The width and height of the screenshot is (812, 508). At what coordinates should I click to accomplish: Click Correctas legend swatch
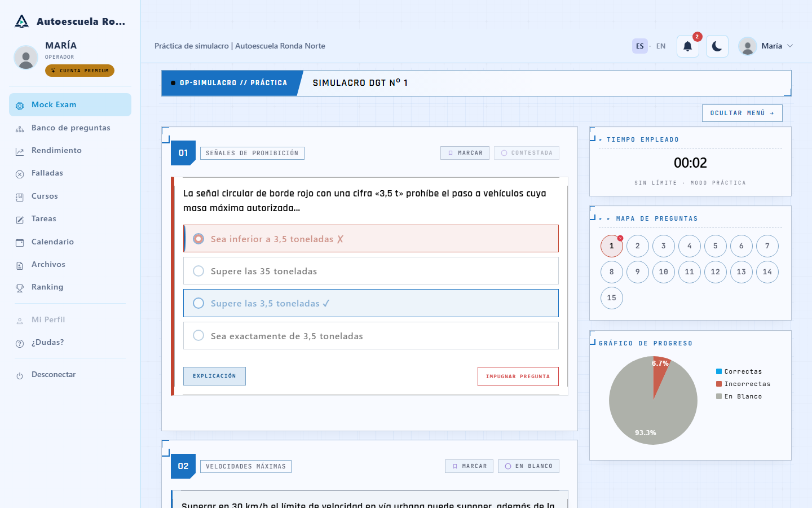pyautogui.click(x=719, y=371)
